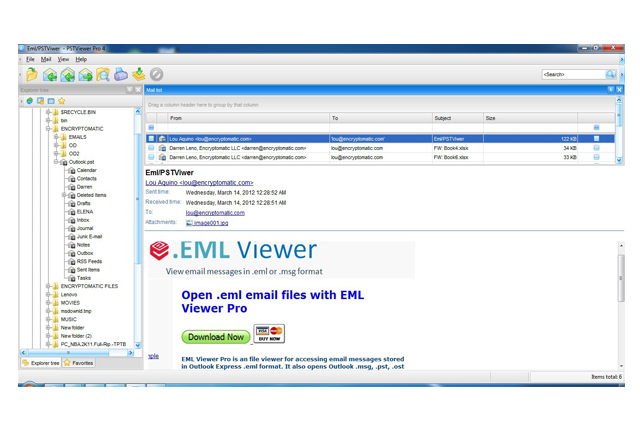The width and height of the screenshot is (640, 426).
Task: Click the red EML Viewer logo icon
Action: coord(159,250)
